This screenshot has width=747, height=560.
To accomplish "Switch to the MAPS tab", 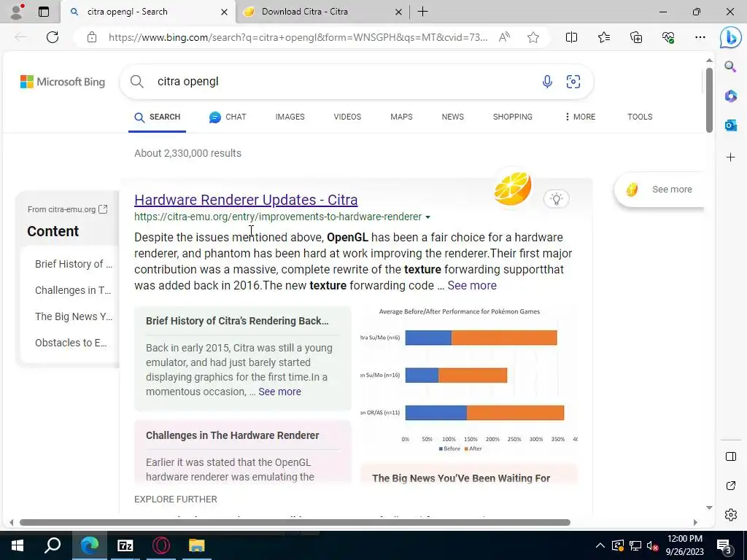I will 401,117.
